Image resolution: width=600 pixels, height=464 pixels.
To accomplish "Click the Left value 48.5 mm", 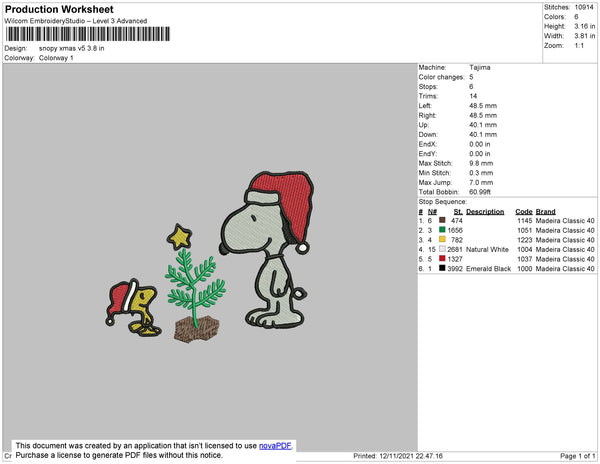I will coord(483,106).
